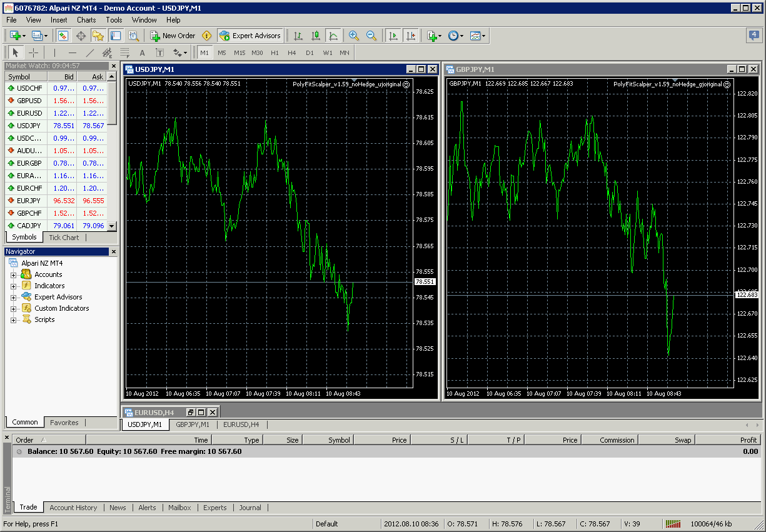Toggle chart shift button
The height and width of the screenshot is (532, 766).
click(x=410, y=36)
